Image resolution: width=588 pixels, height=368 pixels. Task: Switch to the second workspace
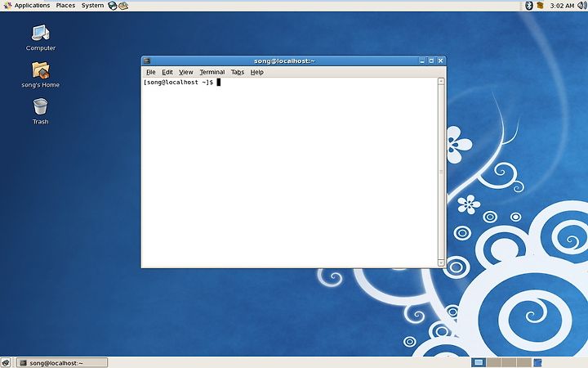(493, 363)
